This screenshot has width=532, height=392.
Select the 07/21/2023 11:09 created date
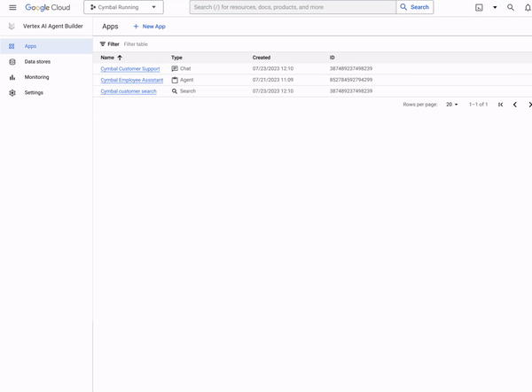(273, 80)
